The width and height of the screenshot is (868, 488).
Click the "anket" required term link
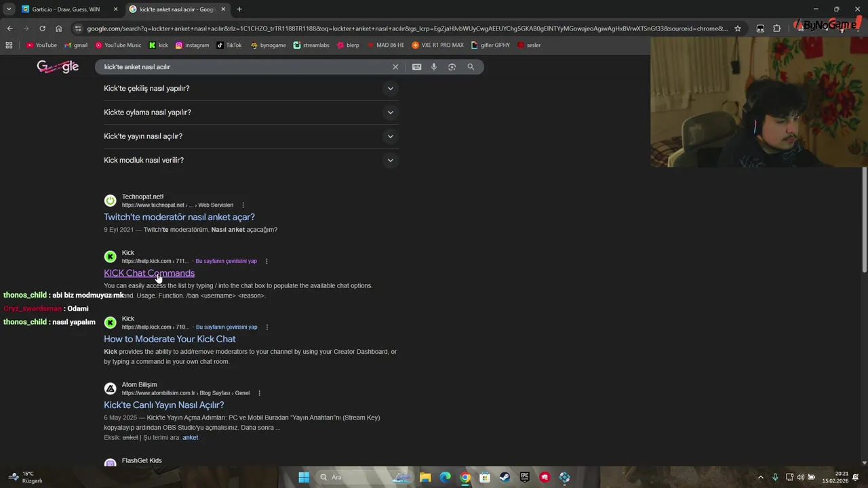191,438
